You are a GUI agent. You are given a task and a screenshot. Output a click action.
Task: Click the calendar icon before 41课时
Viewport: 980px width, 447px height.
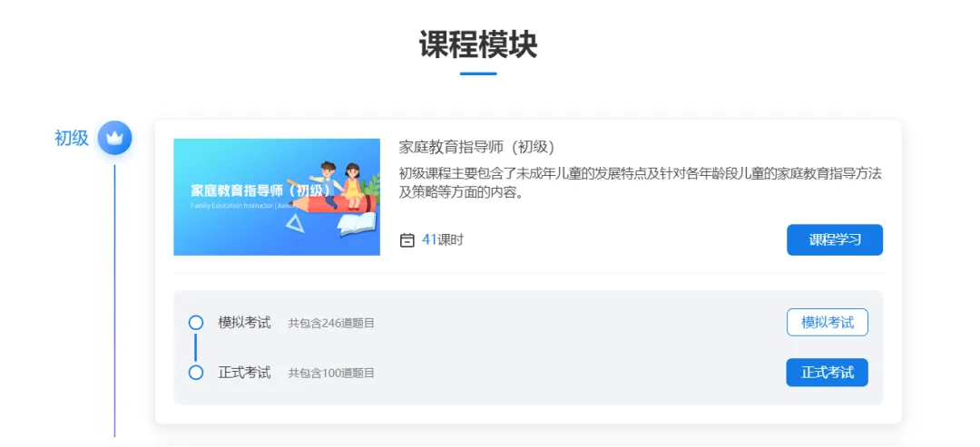tap(407, 239)
